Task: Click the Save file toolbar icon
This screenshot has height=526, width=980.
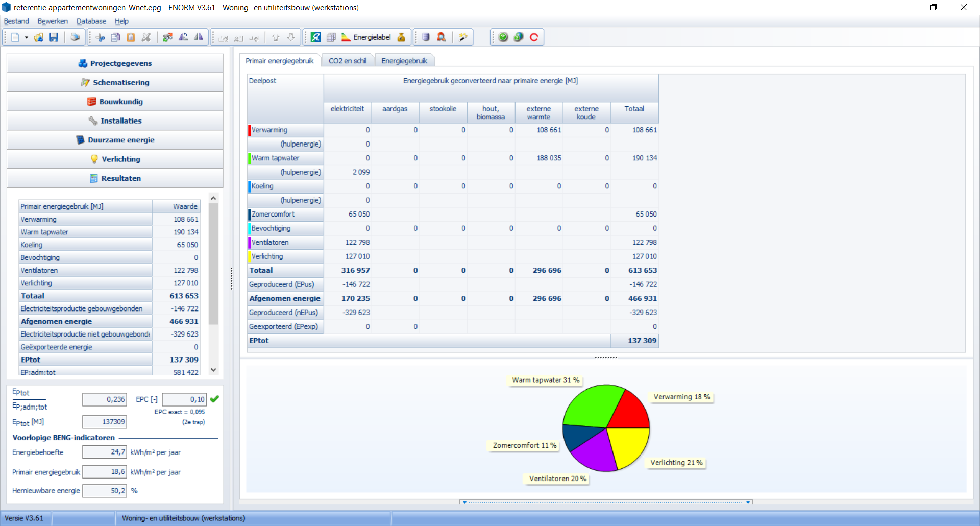Action: (54, 37)
